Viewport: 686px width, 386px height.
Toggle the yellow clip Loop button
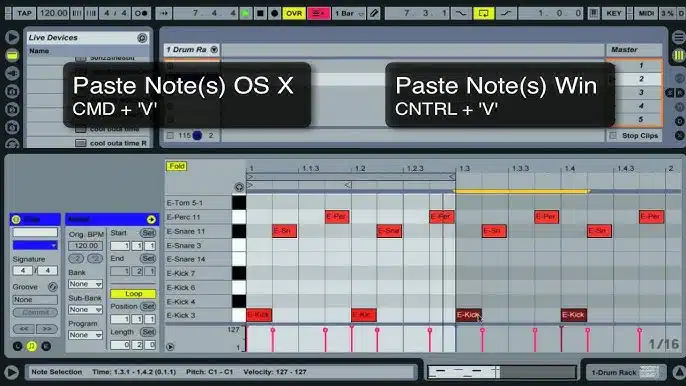coord(133,294)
